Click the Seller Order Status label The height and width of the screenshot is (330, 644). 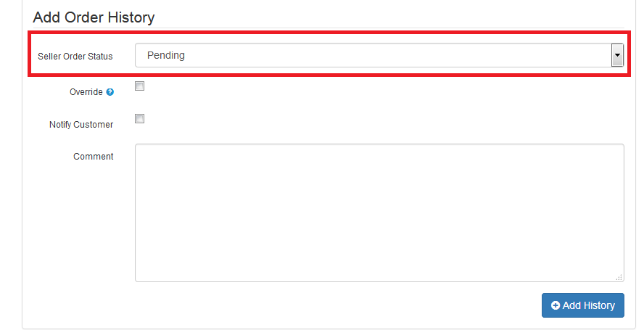coord(75,57)
